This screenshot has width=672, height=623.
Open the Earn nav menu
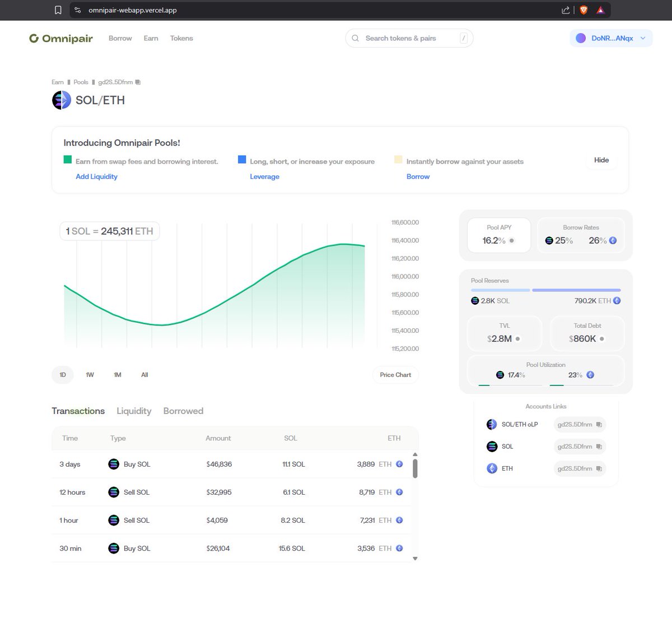(151, 38)
